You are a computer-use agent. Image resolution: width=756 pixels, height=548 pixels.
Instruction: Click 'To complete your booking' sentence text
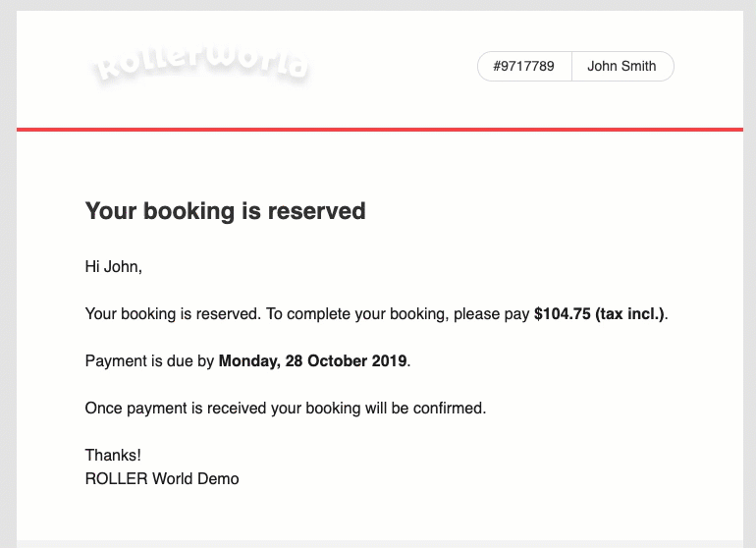357,313
